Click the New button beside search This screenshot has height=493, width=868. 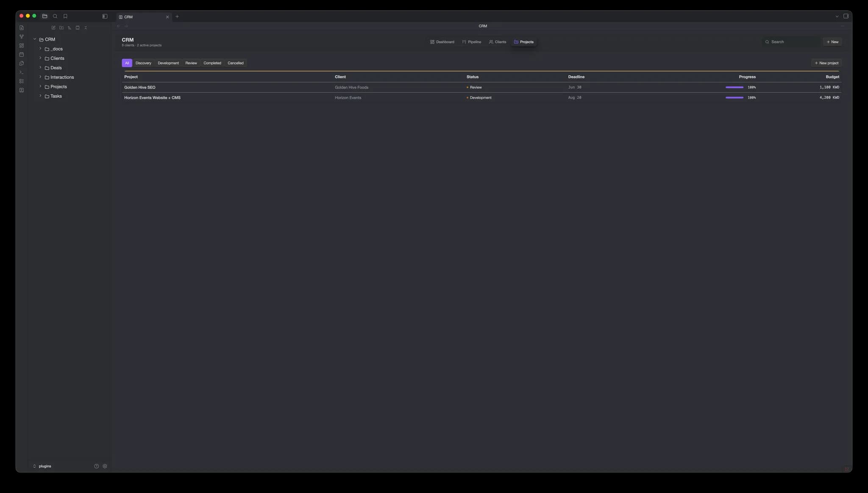pyautogui.click(x=832, y=42)
